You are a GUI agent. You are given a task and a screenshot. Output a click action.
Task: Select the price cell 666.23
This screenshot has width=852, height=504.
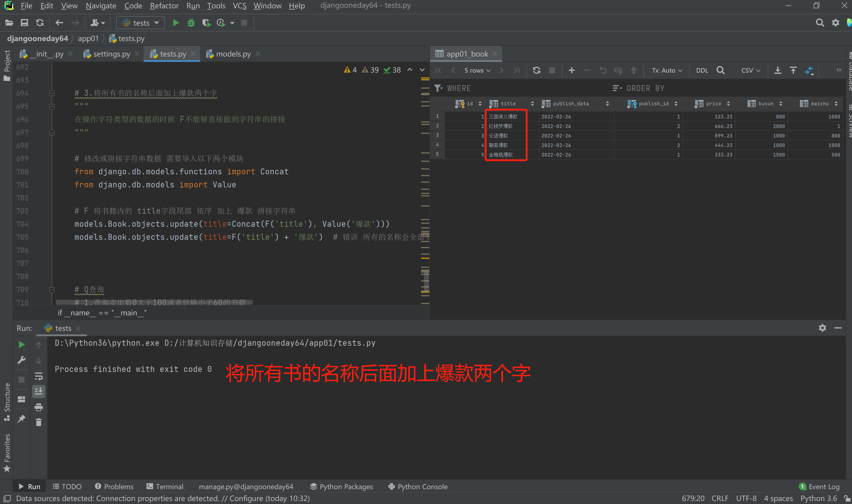[709, 126]
